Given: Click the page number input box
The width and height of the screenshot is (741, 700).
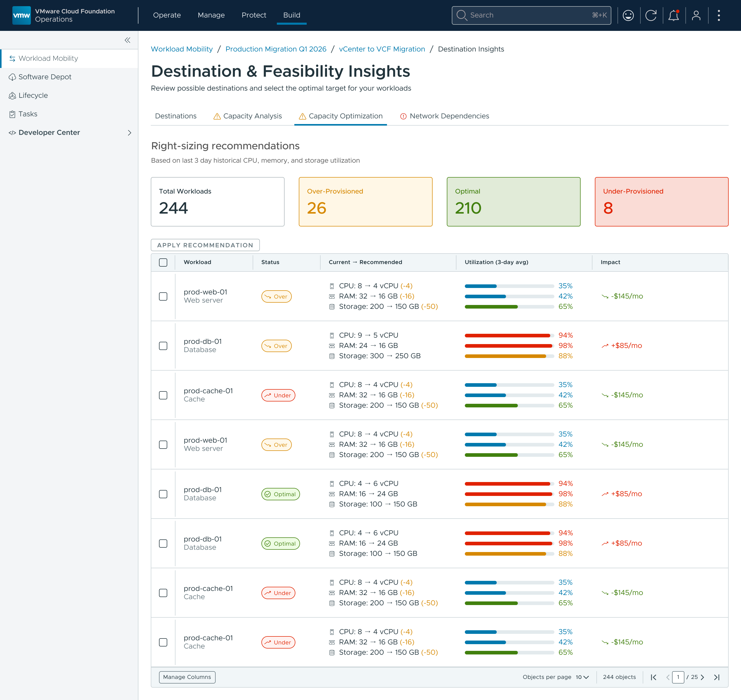Looking at the screenshot, I should click(678, 677).
